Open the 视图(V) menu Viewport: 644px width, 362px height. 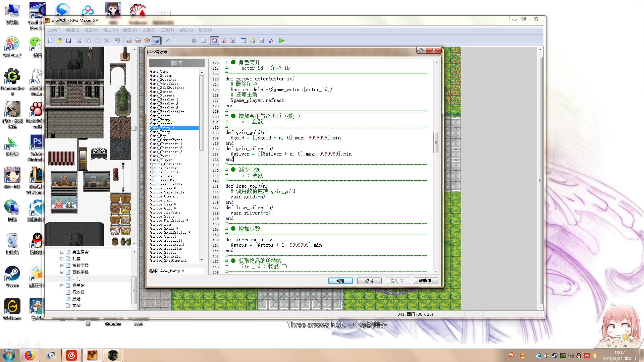pos(91,30)
